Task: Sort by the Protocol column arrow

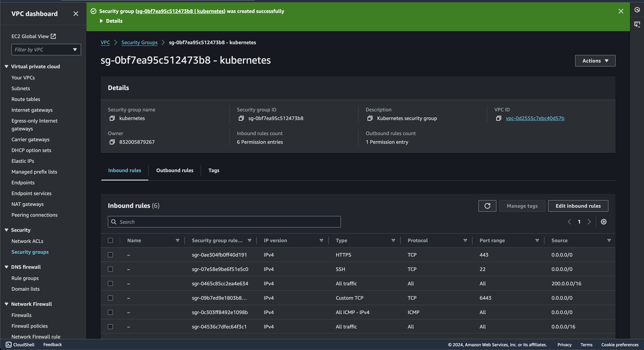Action: 465,240
